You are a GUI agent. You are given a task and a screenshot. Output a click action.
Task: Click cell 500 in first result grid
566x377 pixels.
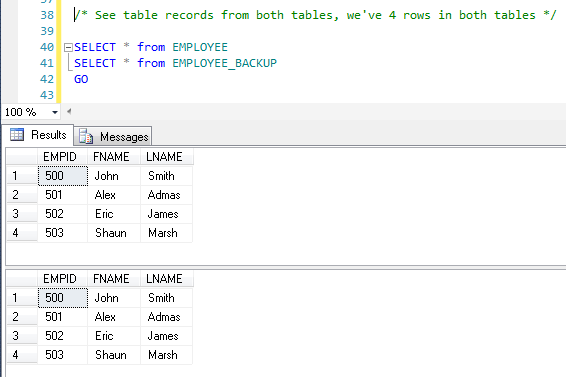(x=63, y=176)
